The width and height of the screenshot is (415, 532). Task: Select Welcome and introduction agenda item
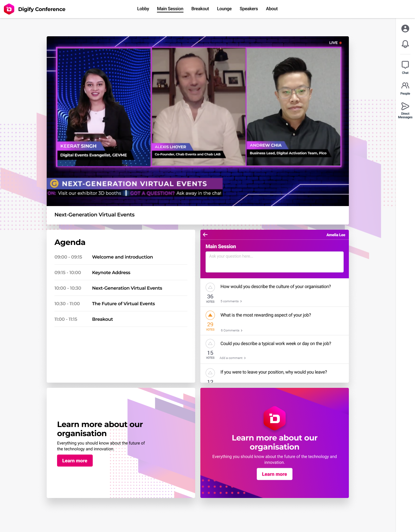click(x=121, y=257)
